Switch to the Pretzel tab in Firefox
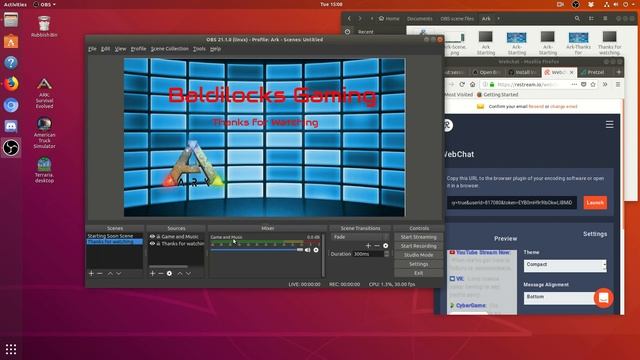The image size is (640, 360). (595, 72)
